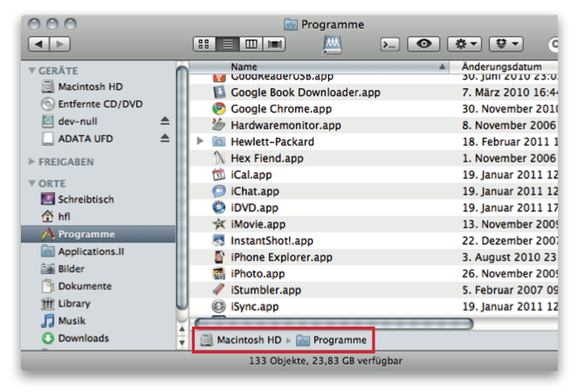Open the Action gear dropdown menu
Screen dimensions: 577x392
464,45
